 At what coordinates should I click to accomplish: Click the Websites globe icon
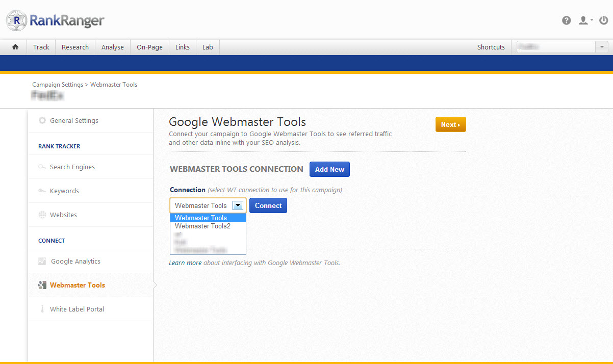[42, 215]
